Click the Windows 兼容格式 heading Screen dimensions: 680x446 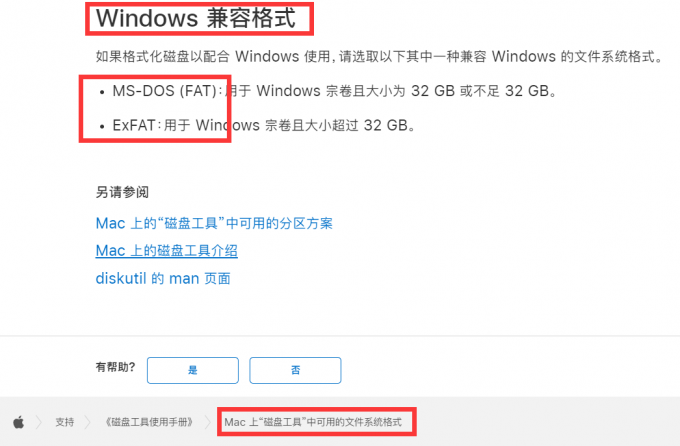point(196,18)
